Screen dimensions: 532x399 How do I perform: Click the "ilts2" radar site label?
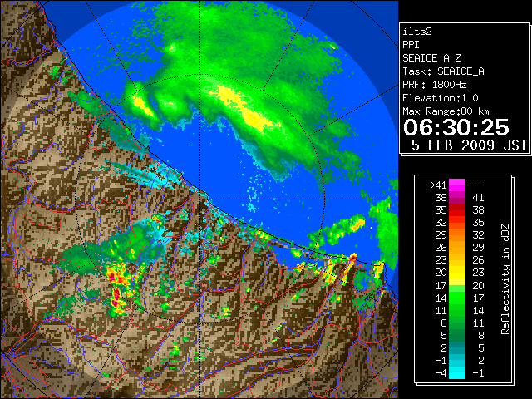tap(417, 32)
